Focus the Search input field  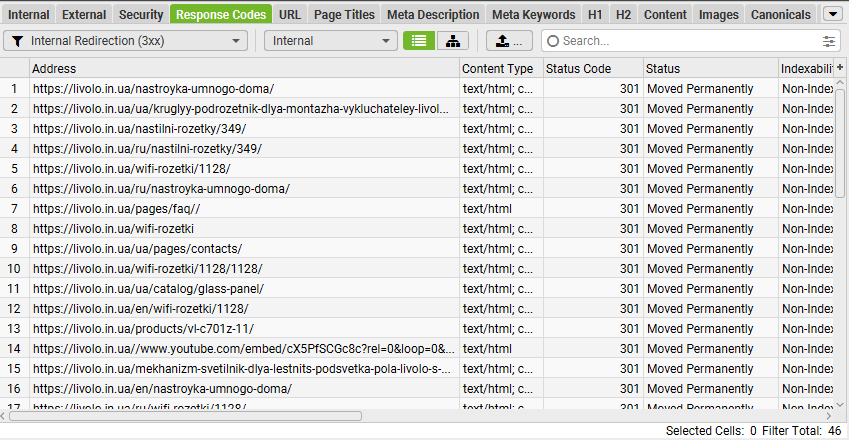click(690, 41)
